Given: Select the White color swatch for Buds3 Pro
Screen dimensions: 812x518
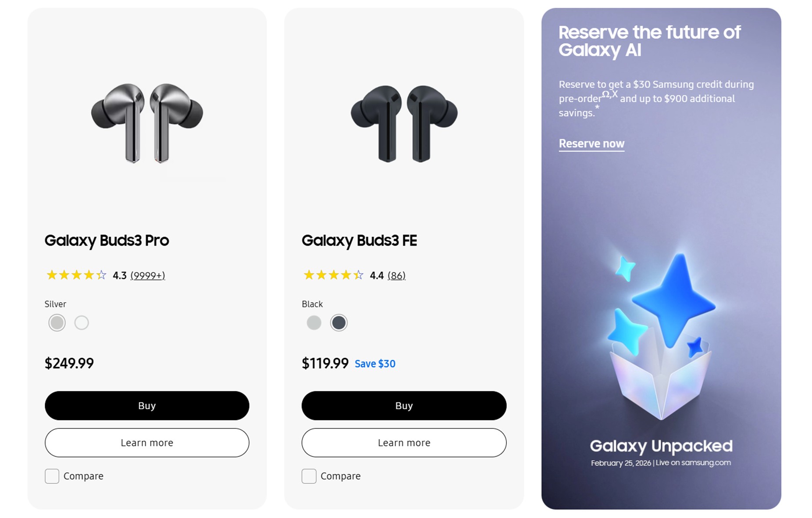Looking at the screenshot, I should coord(82,322).
